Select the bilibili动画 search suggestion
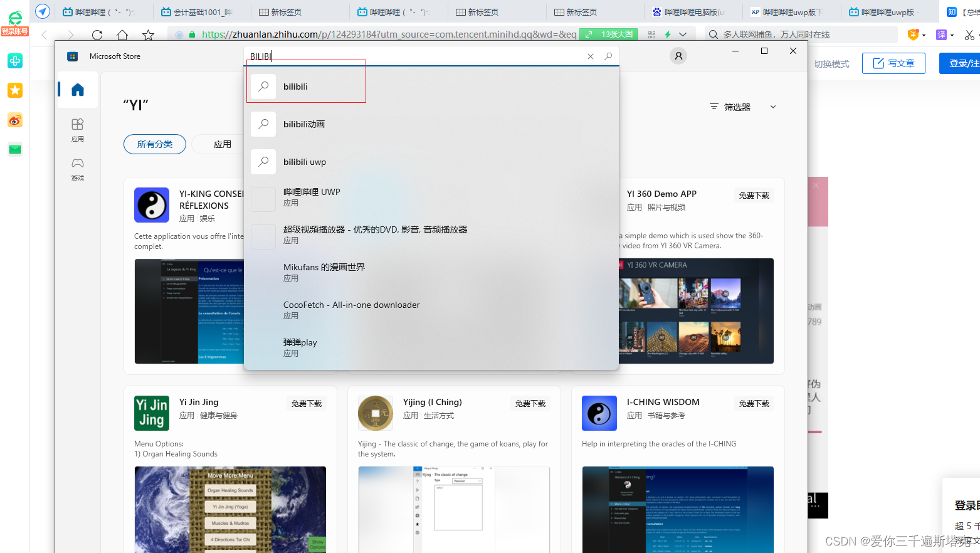Screen dimensions: 980x553 (x=431, y=124)
